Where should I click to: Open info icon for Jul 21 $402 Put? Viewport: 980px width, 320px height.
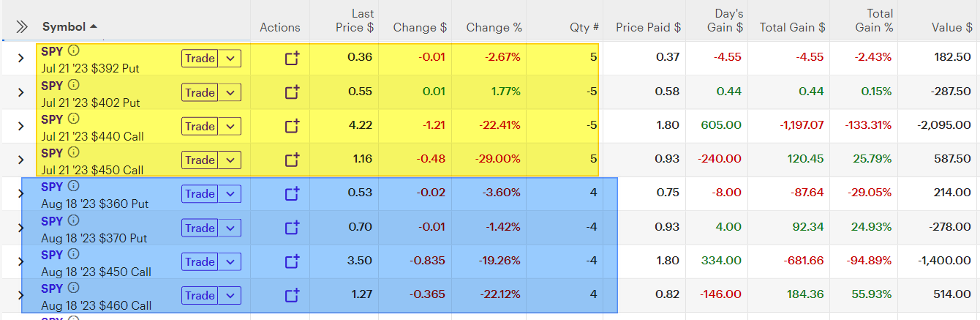coord(73,85)
